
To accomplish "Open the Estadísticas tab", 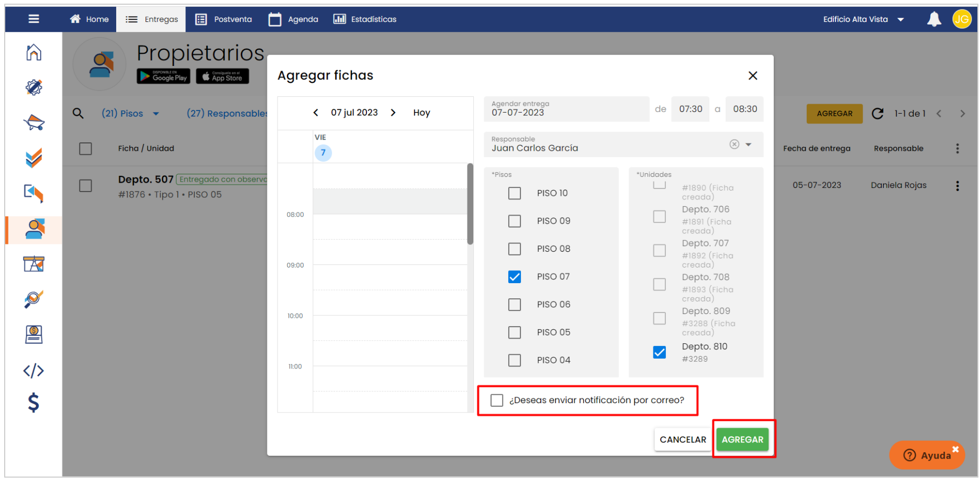I will (x=365, y=19).
